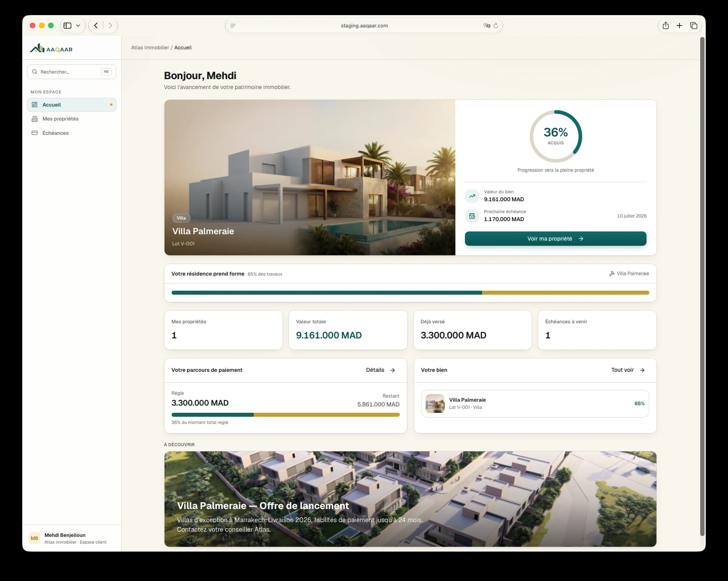Open Échéances in the sidebar

[x=72, y=133]
